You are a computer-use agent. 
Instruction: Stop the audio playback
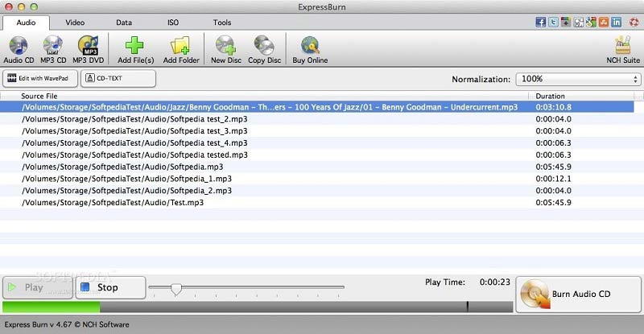[x=110, y=287]
